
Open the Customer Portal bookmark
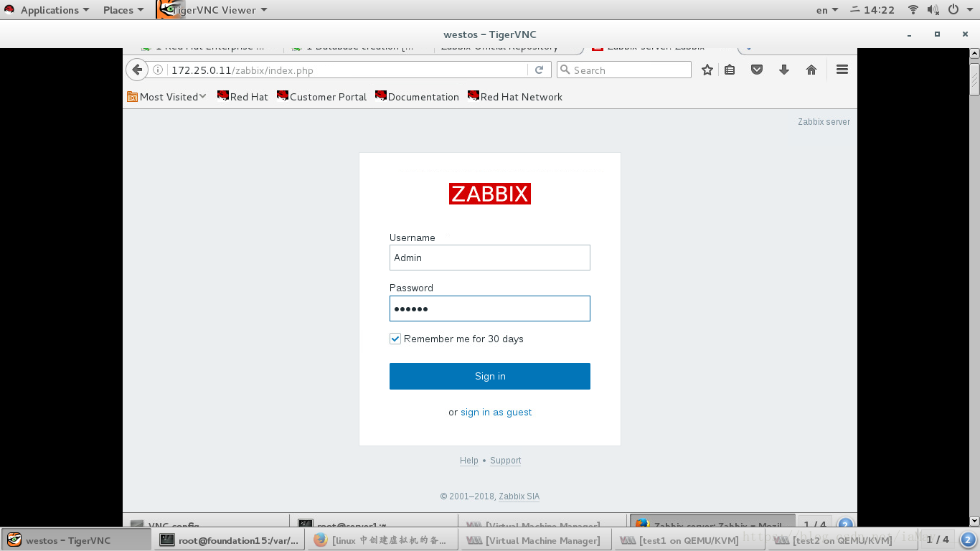click(321, 97)
